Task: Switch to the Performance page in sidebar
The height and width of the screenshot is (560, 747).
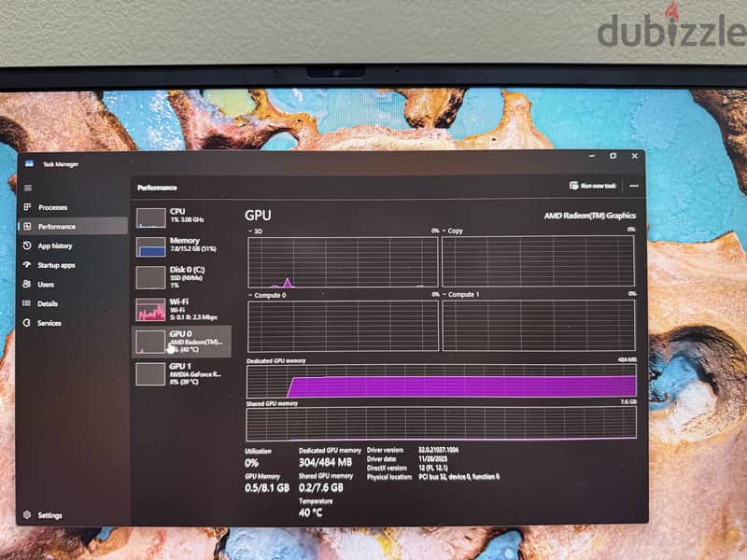Action: [73, 227]
